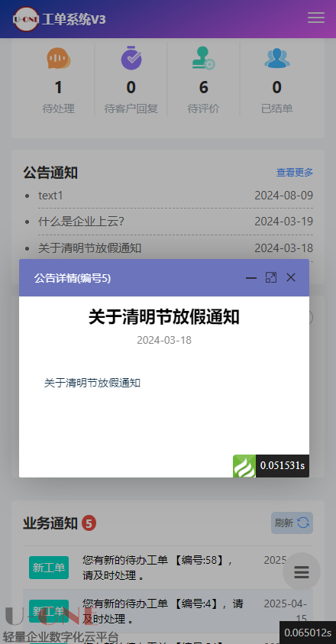
Task: Maximize the 公告详情 dialog
Action: point(270,277)
